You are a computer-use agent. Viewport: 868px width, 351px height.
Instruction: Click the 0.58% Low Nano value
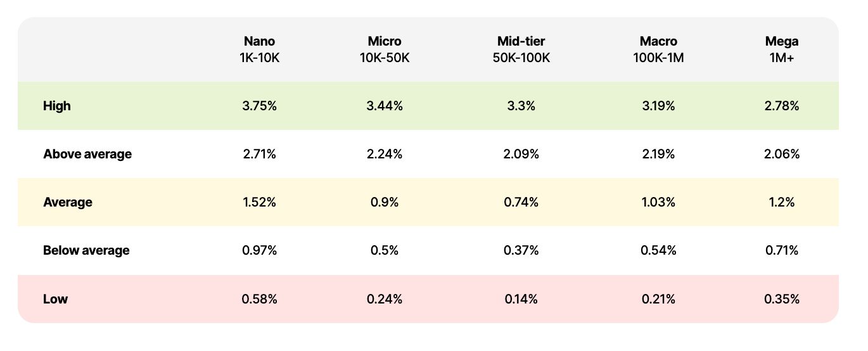pos(259,298)
